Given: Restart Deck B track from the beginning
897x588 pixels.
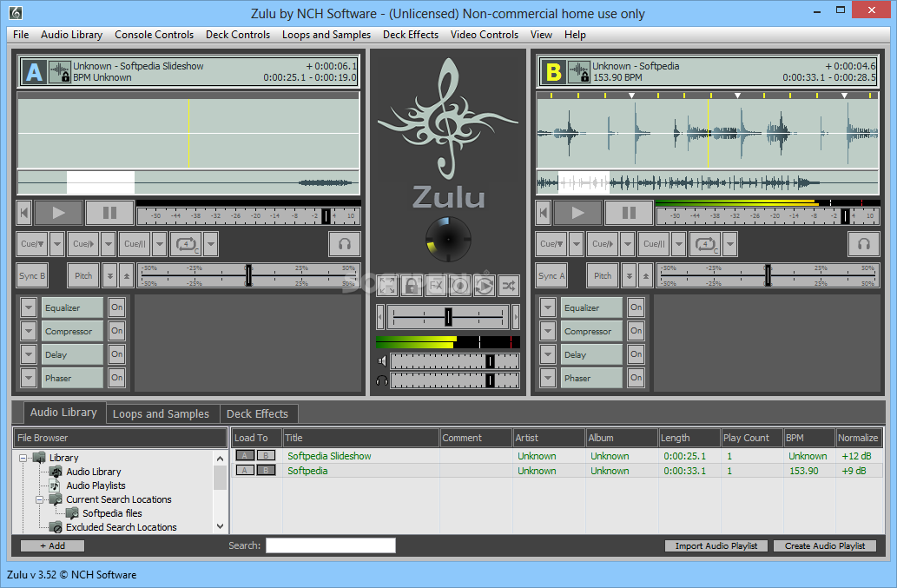Looking at the screenshot, I should [544, 213].
